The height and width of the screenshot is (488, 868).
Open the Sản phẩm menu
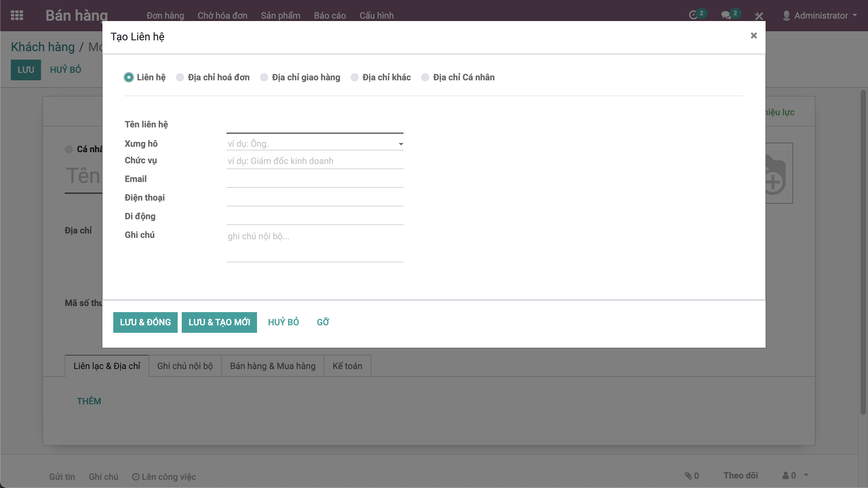tap(280, 16)
